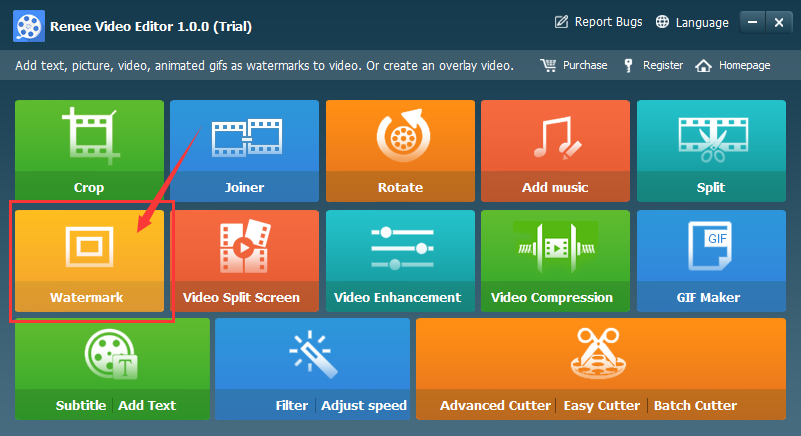Click the Subtitle film reel icon
Viewport: 801px width, 436px height.
coord(111,354)
